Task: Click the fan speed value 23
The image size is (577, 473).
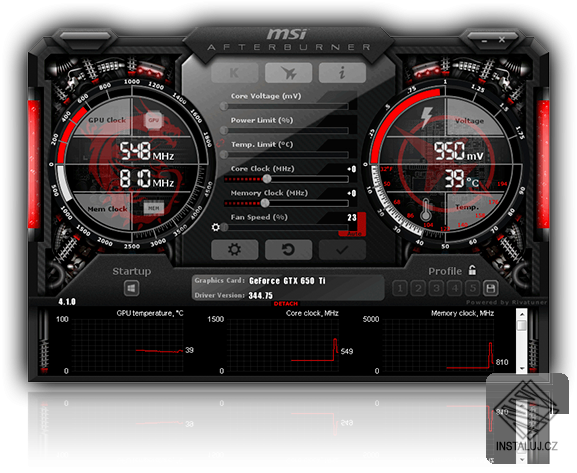Action: tap(352, 218)
